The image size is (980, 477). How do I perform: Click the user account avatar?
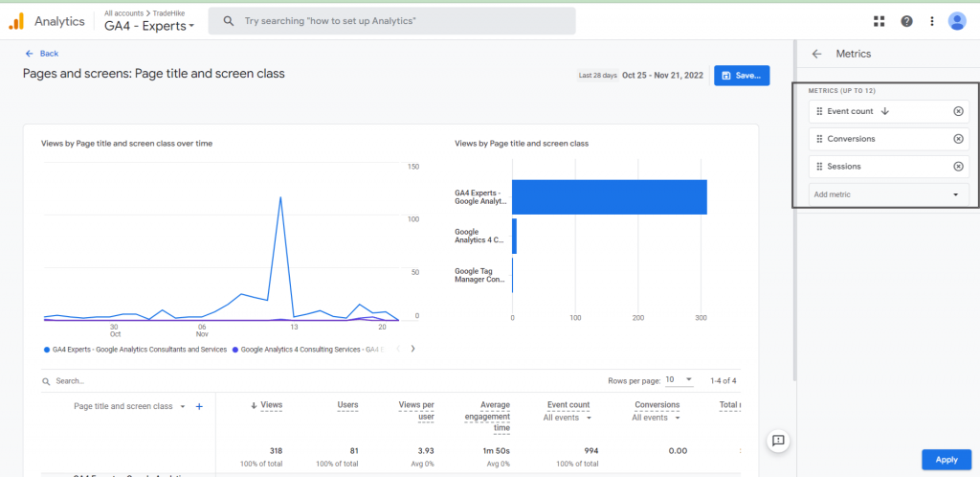pos(957,21)
